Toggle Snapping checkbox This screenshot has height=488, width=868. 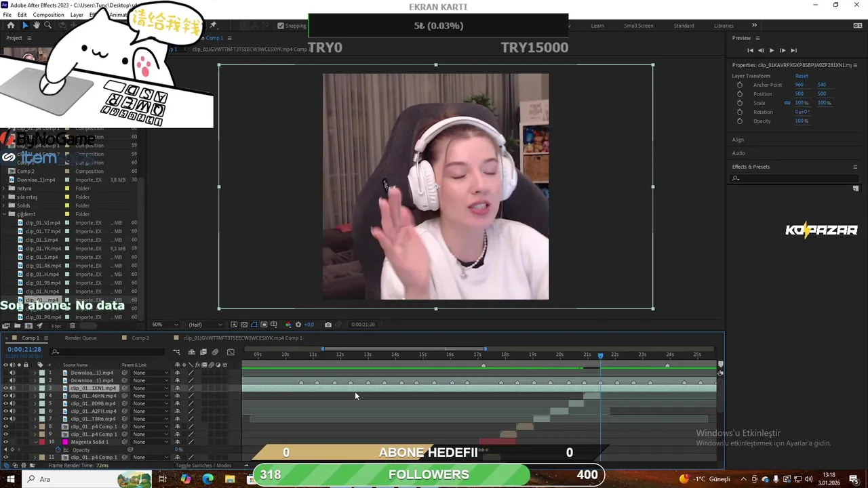click(281, 26)
